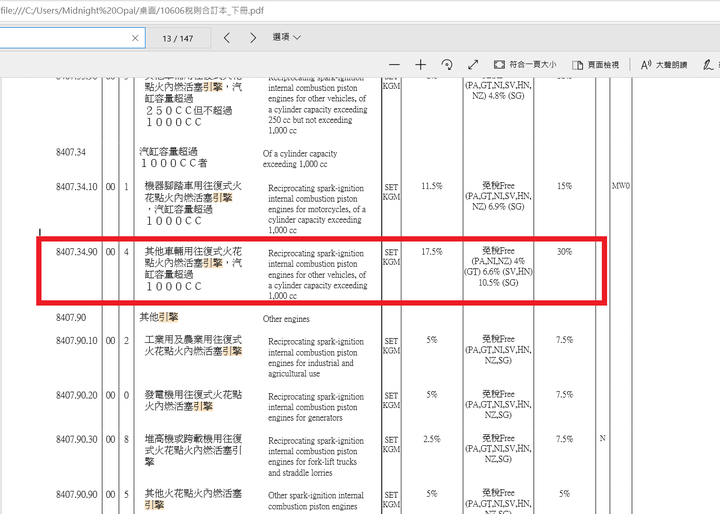Screen dimensions: 720x514
Task: Select tariff code 8407.34.90
Action: [x=77, y=252]
